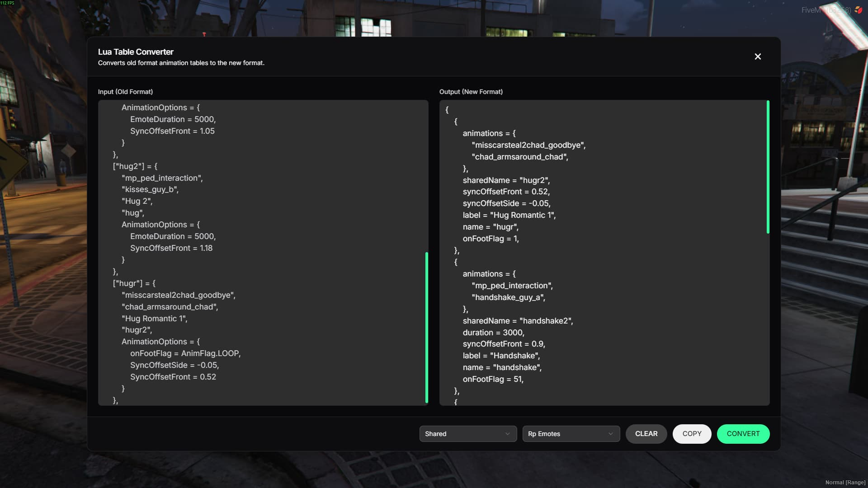The width and height of the screenshot is (868, 488).
Task: Click the 'Input (Old Format)' label
Action: (125, 92)
